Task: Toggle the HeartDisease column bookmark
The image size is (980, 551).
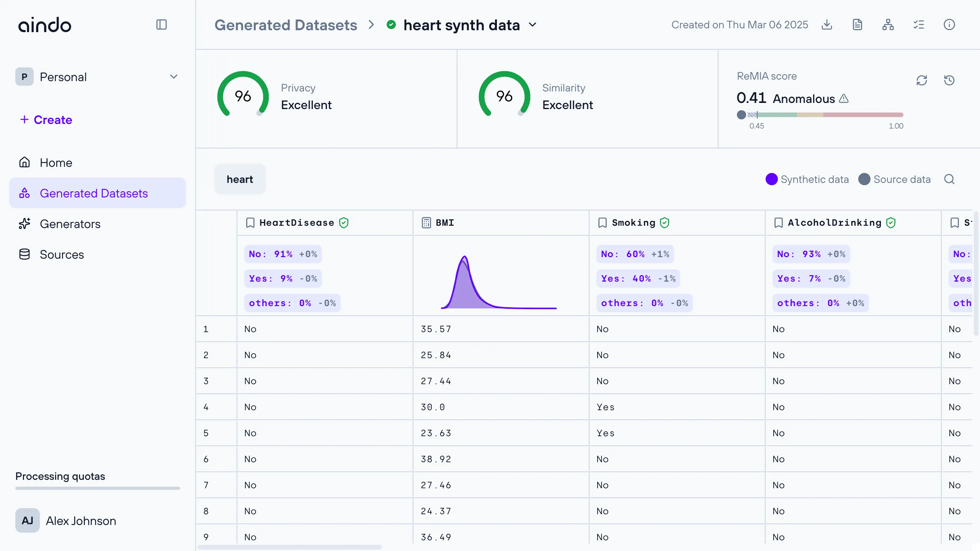Action: coord(250,223)
